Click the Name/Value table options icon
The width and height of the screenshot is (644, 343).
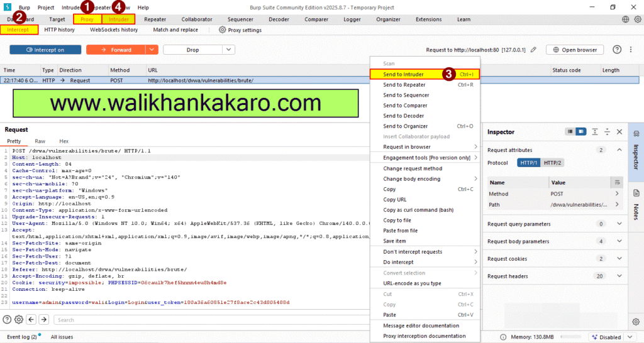617,182
